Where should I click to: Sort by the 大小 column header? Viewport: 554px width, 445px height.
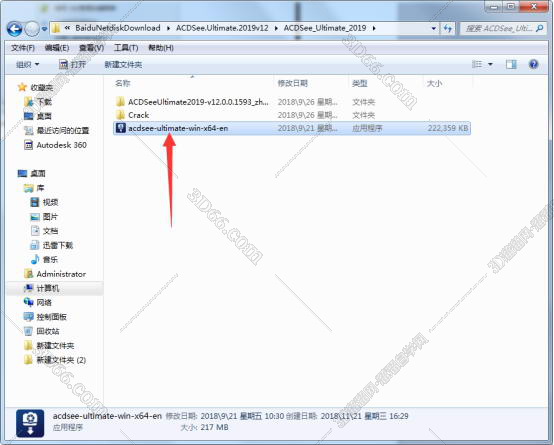(434, 83)
